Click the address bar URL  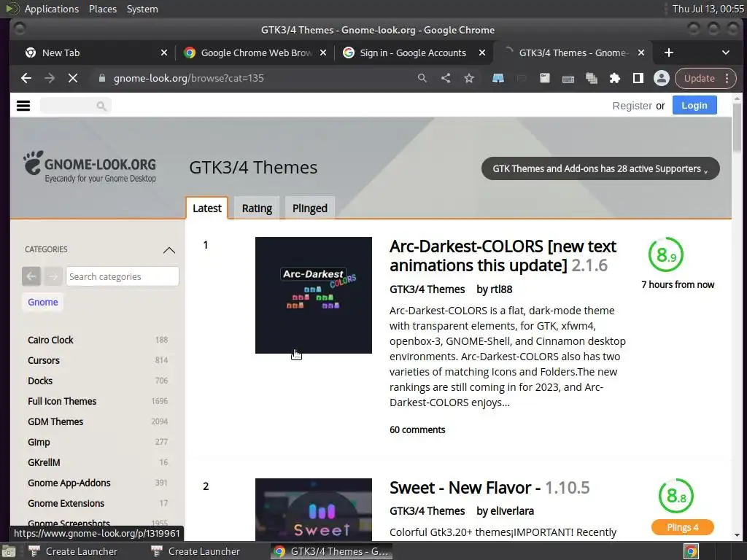189,78
